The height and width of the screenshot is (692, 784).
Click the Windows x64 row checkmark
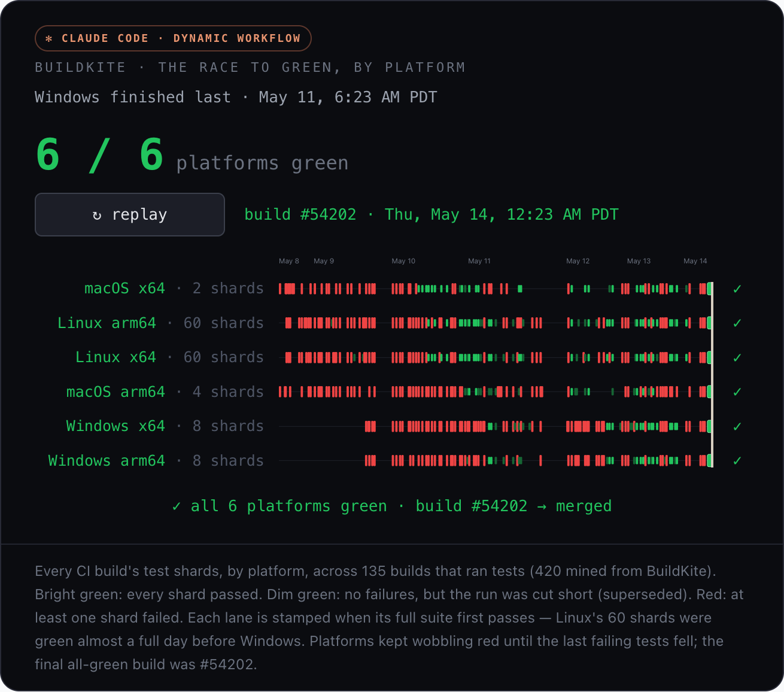[737, 426]
